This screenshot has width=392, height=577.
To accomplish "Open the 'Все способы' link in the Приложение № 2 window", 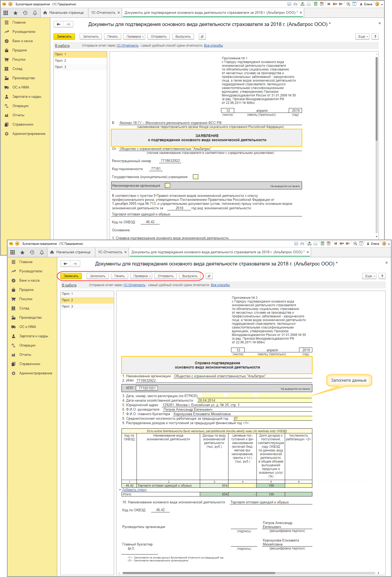I will coord(220,285).
